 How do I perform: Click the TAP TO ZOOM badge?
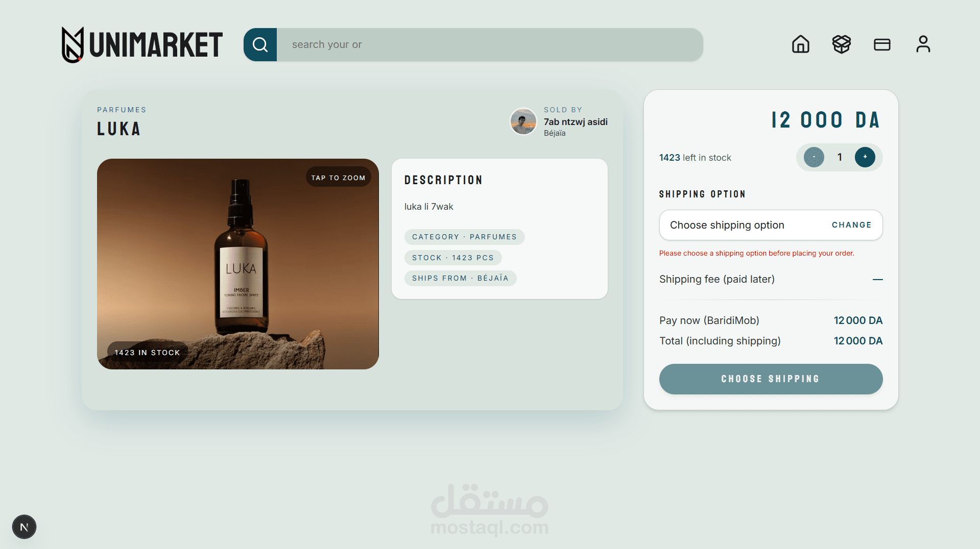click(338, 178)
